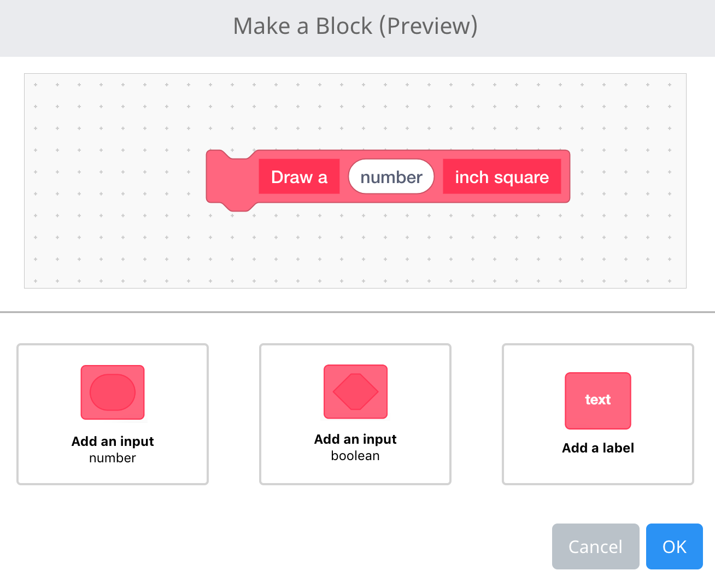The width and height of the screenshot is (715, 588).
Task: Click the 'Make a Block (Preview)' title
Action: click(356, 26)
